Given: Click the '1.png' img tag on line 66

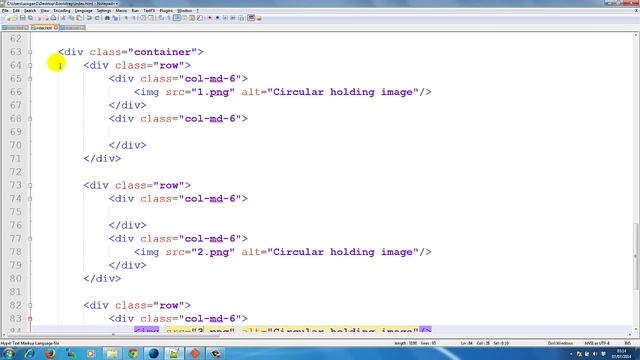Looking at the screenshot, I should point(282,92).
